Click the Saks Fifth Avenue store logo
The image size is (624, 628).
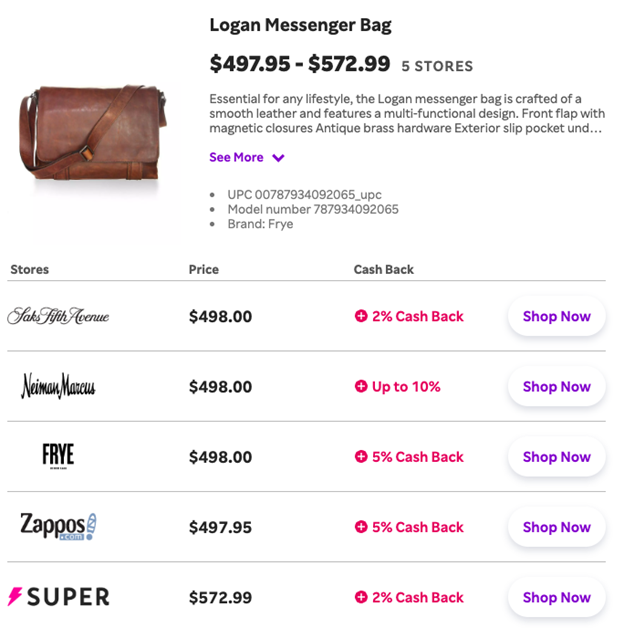coord(58,316)
